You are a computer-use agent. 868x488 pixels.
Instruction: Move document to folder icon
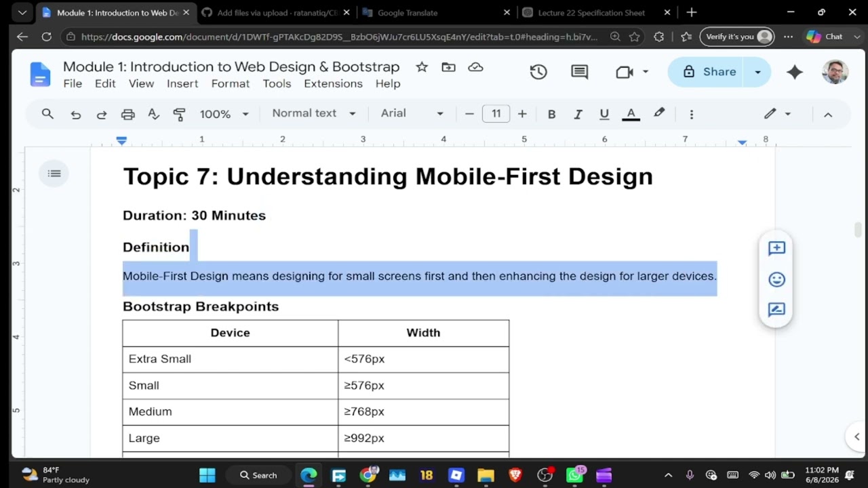(448, 66)
